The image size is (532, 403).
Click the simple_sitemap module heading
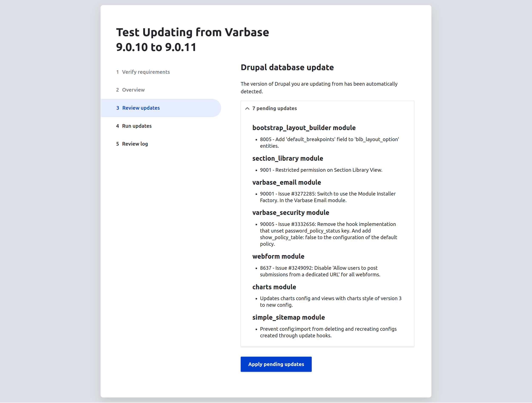click(x=288, y=317)
